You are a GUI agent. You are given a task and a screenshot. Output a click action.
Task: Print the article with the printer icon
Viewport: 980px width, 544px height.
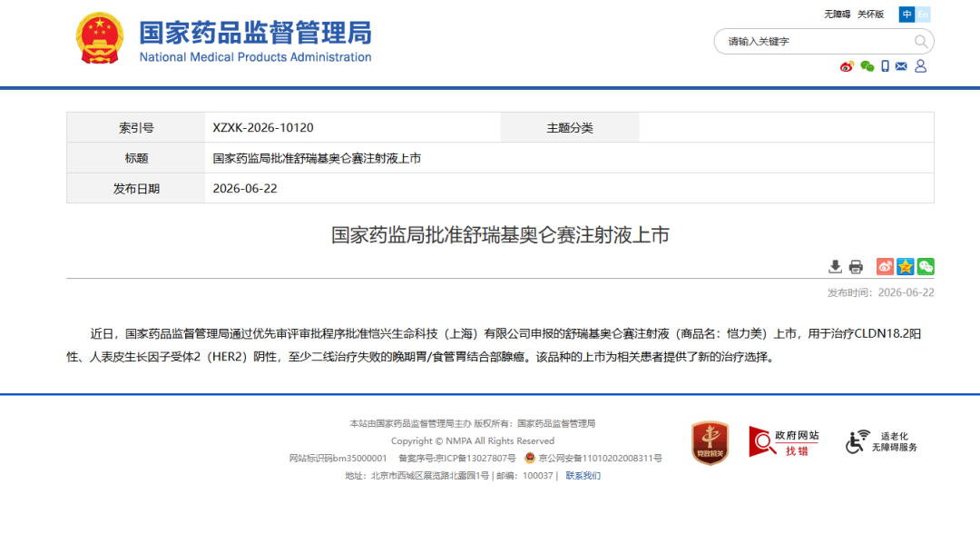pos(856,267)
